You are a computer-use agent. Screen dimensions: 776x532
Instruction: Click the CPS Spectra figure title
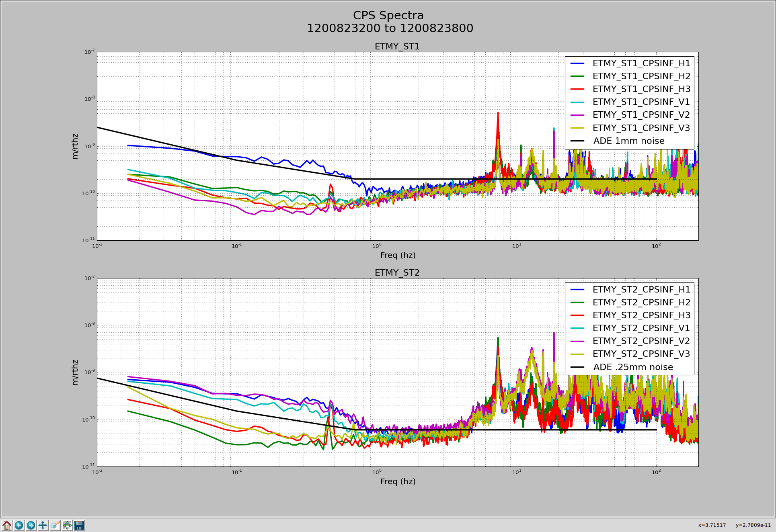point(388,15)
